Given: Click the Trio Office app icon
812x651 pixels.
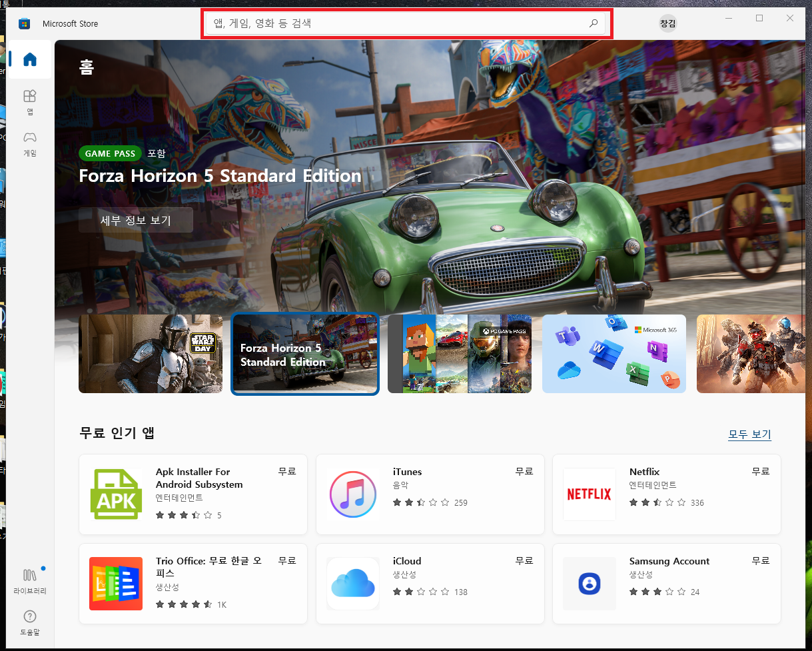Looking at the screenshot, I should (x=116, y=584).
